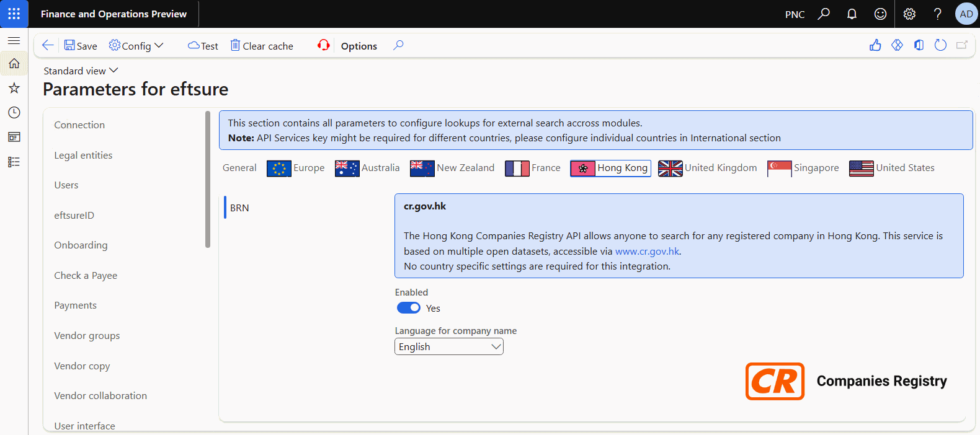The image size is (980, 435).
Task: Open Workspaces icon in sidebar
Action: pos(14,137)
